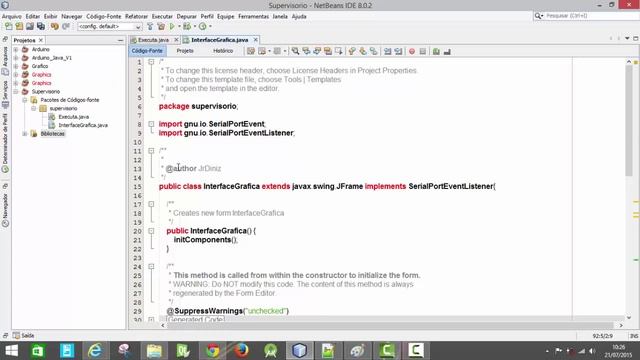The height and width of the screenshot is (360, 640).
Task: Run the project with the green play icon
Action: pos(172,27)
